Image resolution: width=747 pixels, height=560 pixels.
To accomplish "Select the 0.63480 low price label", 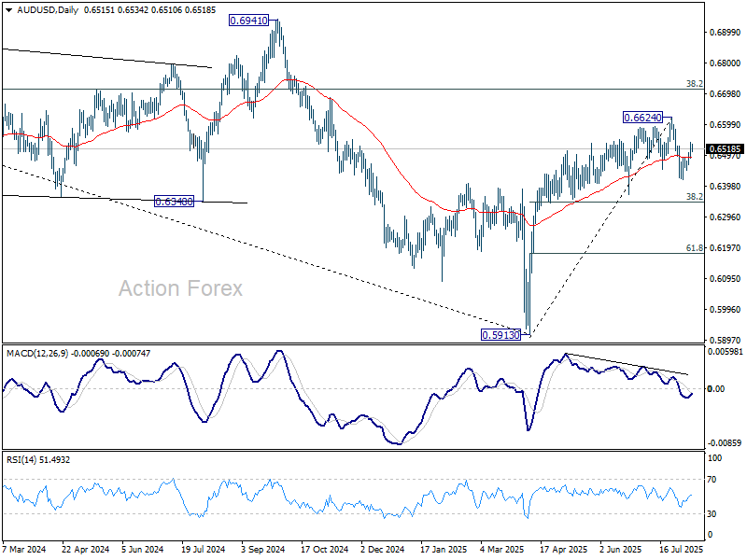I will pyautogui.click(x=175, y=202).
